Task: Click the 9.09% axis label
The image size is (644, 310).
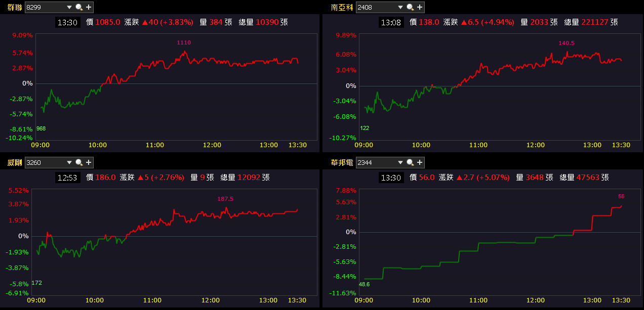Action: click(23, 35)
